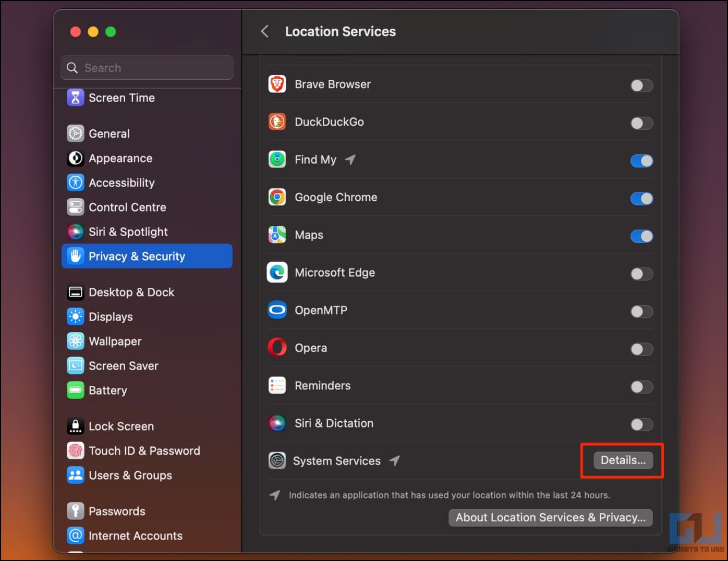Image resolution: width=728 pixels, height=561 pixels.
Task: Go back using the chevron arrow
Action: click(265, 31)
